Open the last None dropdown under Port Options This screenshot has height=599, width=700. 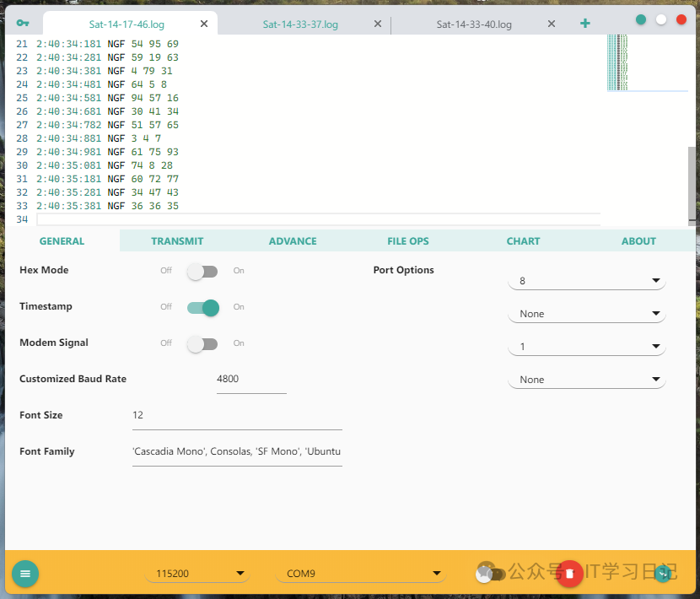click(x=587, y=380)
